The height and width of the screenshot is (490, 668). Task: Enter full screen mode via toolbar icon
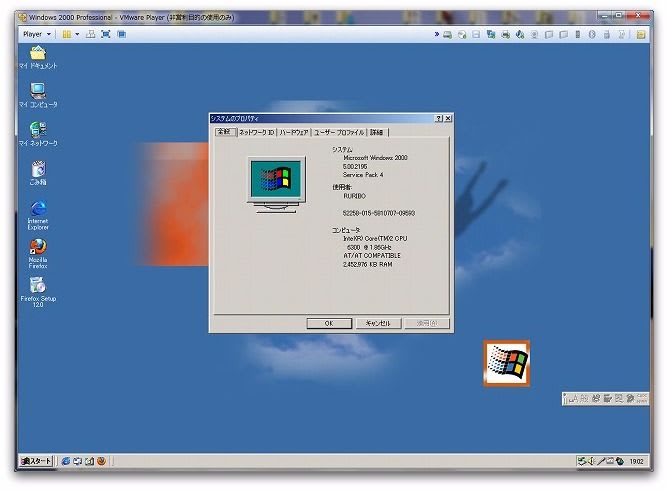(106, 34)
